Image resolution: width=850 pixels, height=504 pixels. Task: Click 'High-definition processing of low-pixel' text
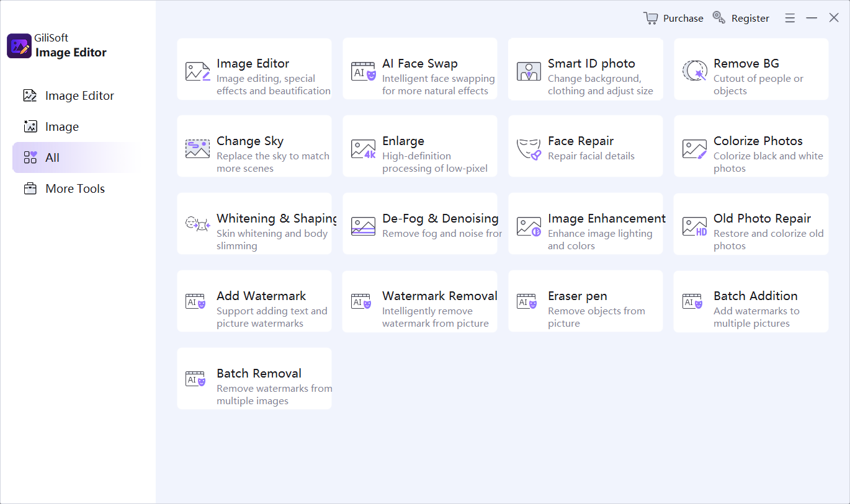coord(435,162)
